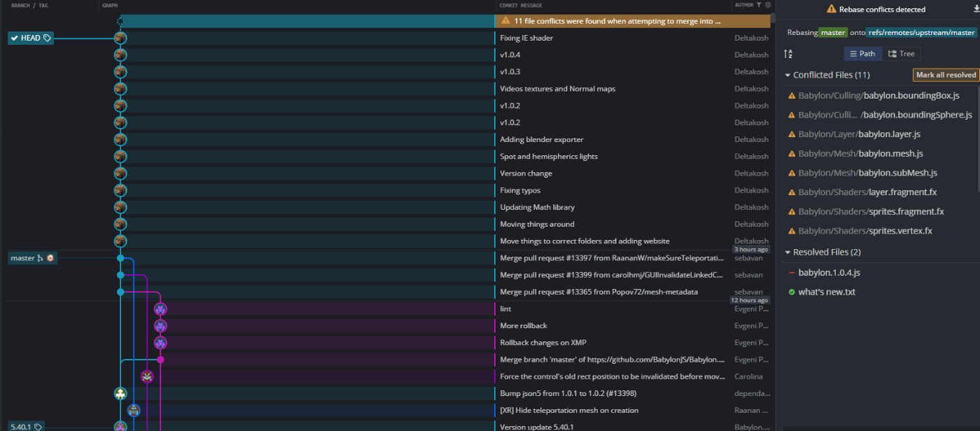Click the merge dot node for pull request #13397
This screenshot has height=431, width=980.
point(120,258)
